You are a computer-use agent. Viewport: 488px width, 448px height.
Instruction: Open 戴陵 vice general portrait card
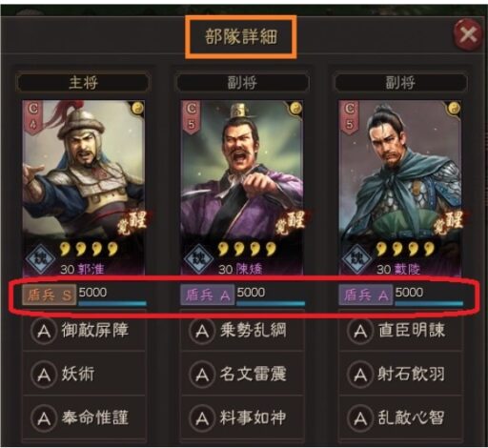400,188
